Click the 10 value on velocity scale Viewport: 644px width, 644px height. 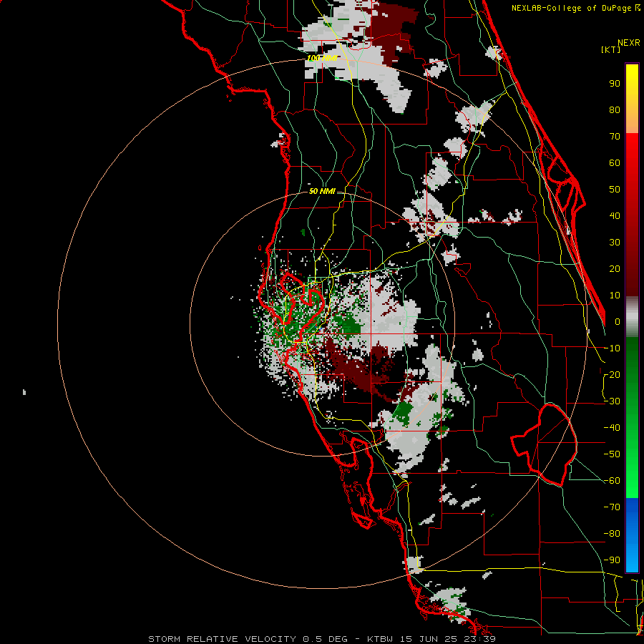pos(615,296)
